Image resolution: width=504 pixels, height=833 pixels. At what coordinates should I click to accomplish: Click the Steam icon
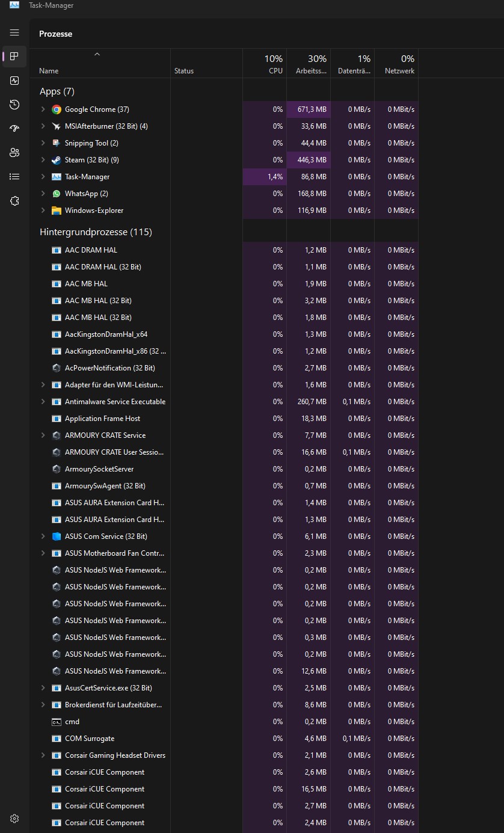57,160
